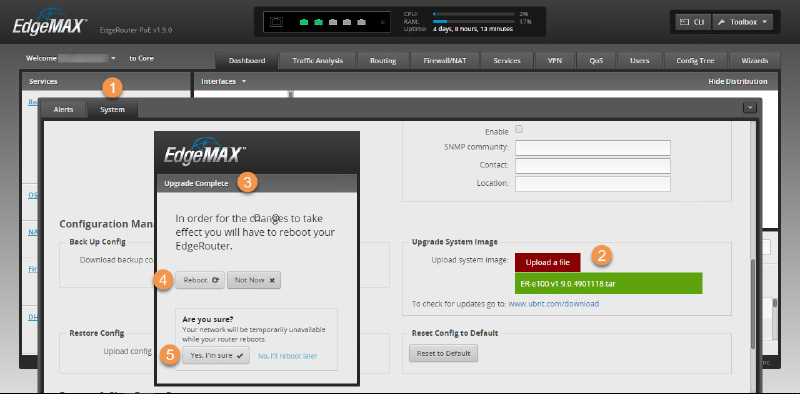Switch to the Dashboard tab
Image resolution: width=800 pixels, height=394 pixels.
tap(247, 61)
